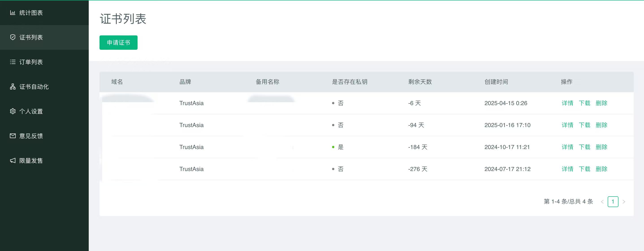
Task: Download the certificate created 2024-10-17 11:21
Action: click(x=584, y=147)
